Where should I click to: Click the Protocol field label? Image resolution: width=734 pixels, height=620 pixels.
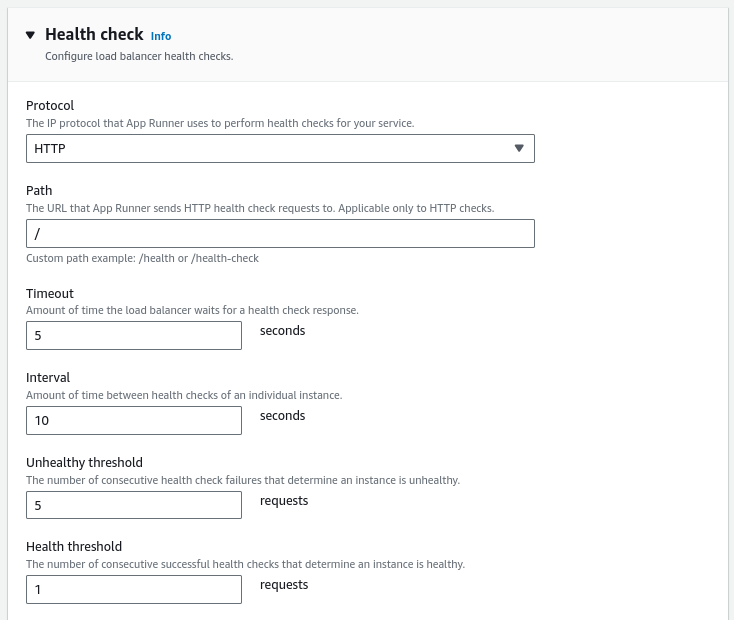point(50,106)
